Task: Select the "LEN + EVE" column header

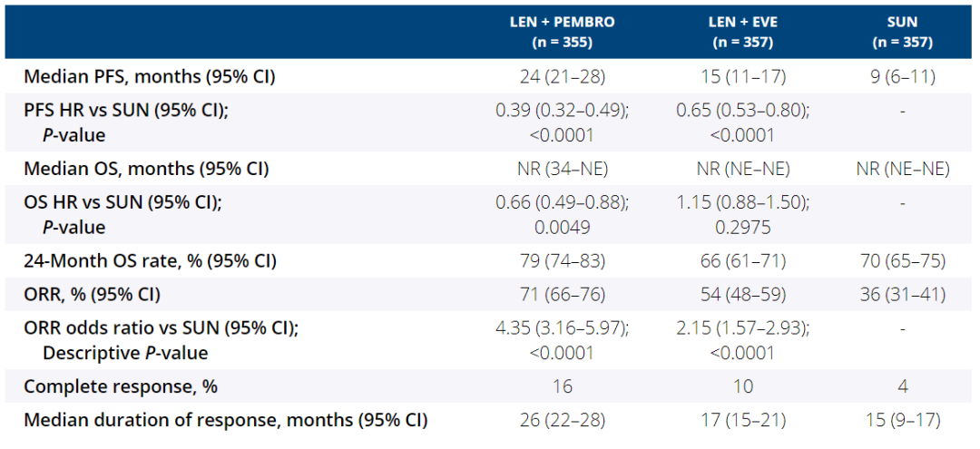Action: 744,22
